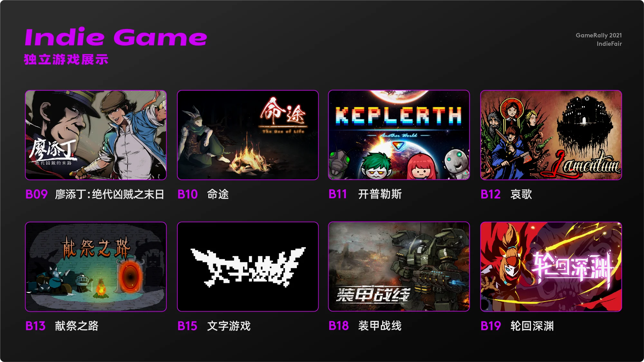The width and height of the screenshot is (644, 362).
Task: Select the B15 文字游戏 caption text
Action: click(x=214, y=326)
